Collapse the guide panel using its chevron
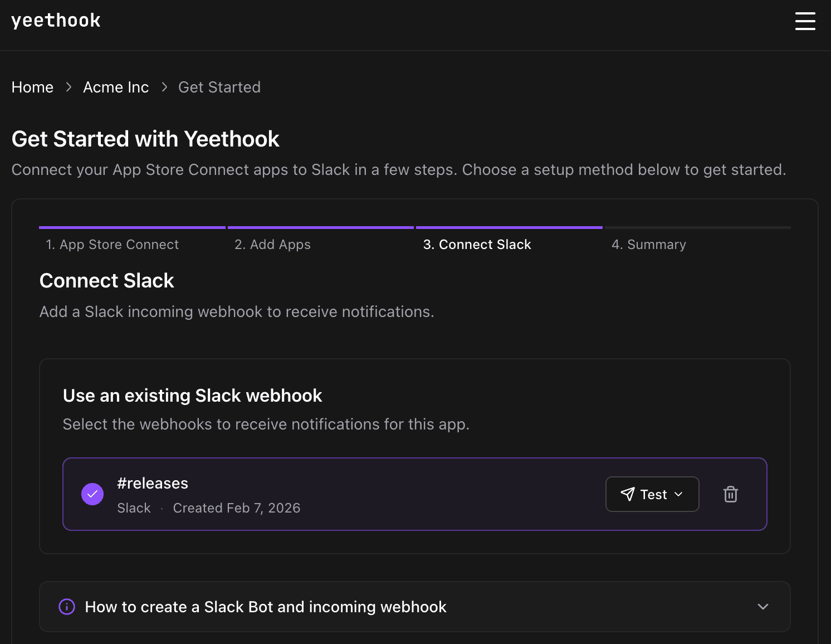The width and height of the screenshot is (831, 644). (x=762, y=607)
